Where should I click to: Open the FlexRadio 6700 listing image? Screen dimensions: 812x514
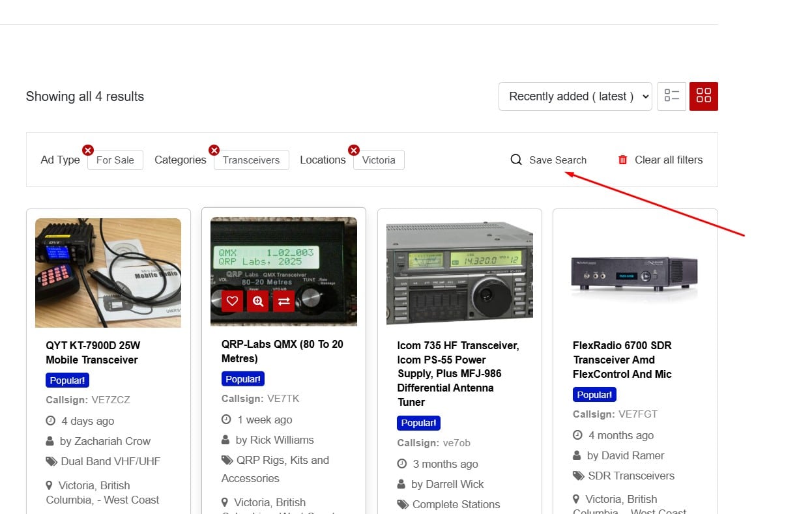click(x=635, y=273)
